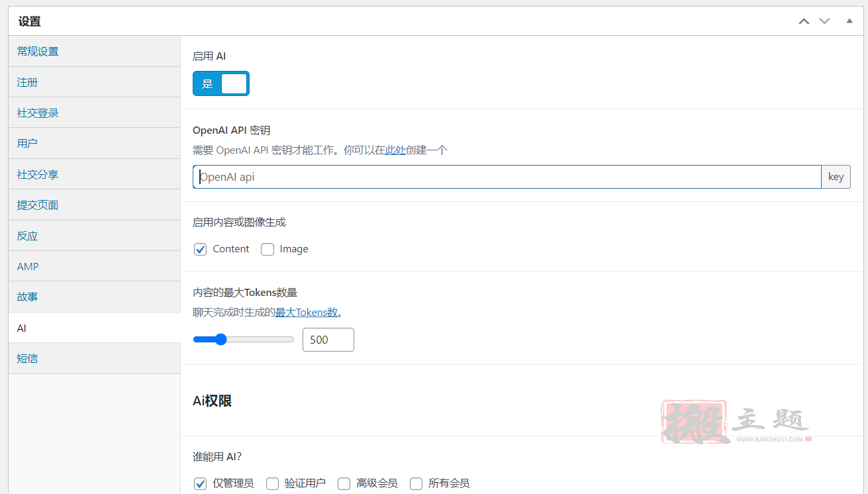This screenshot has width=868, height=494.
Task: Check the Image checkbox
Action: (267, 250)
